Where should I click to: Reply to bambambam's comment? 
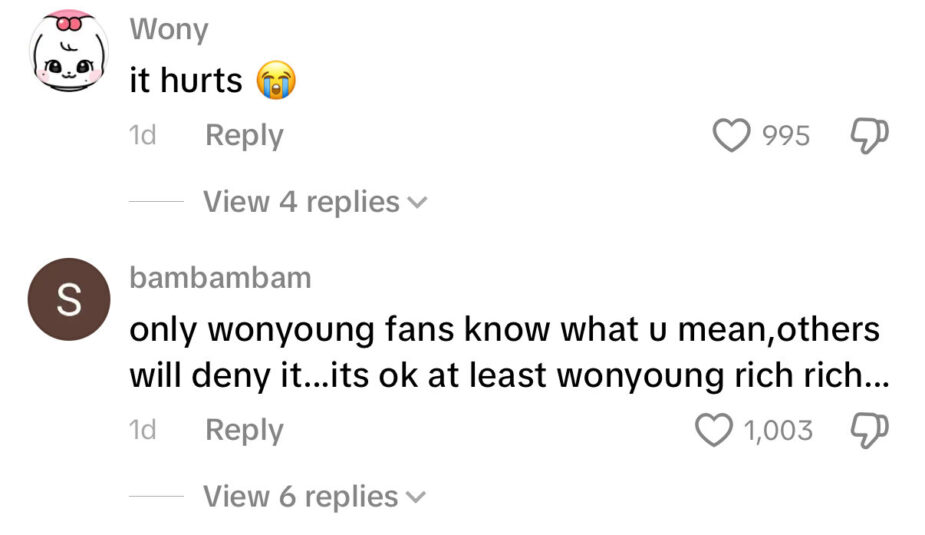click(244, 429)
